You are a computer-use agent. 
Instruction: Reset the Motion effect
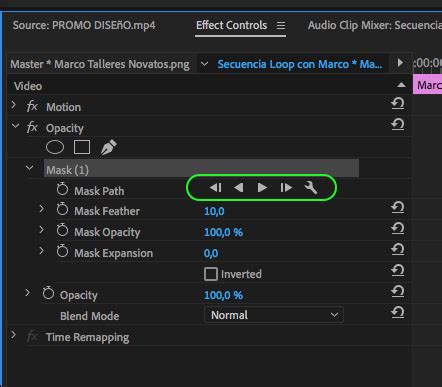click(x=398, y=104)
